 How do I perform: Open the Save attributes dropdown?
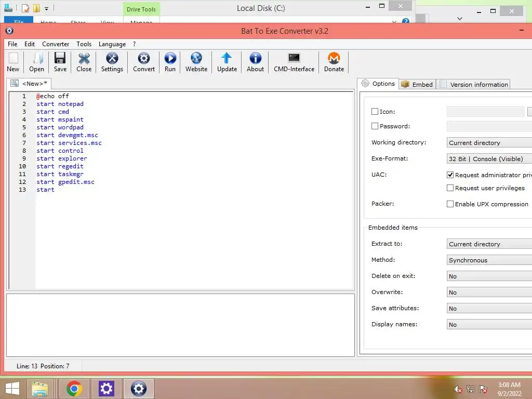click(x=489, y=309)
